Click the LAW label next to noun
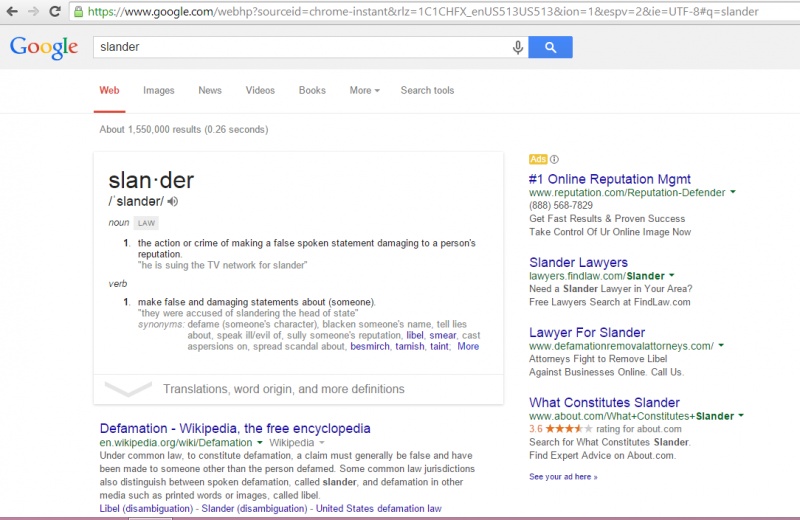Image resolution: width=800 pixels, height=520 pixels. coord(146,223)
